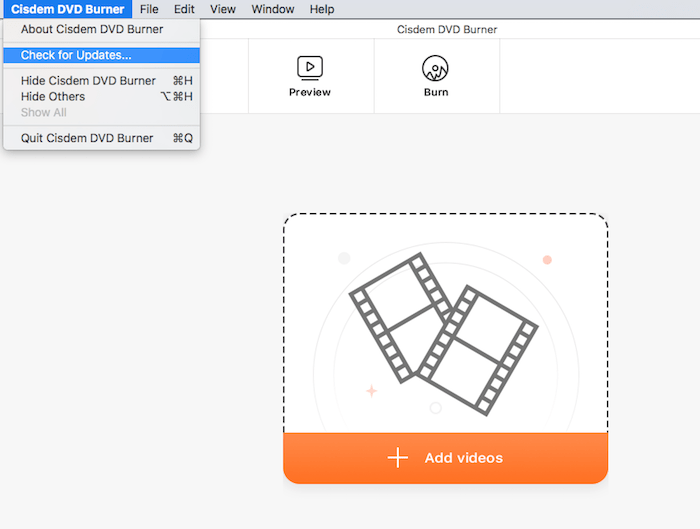
Task: Choose Hide Cisdem DVD Burner
Action: coord(88,81)
